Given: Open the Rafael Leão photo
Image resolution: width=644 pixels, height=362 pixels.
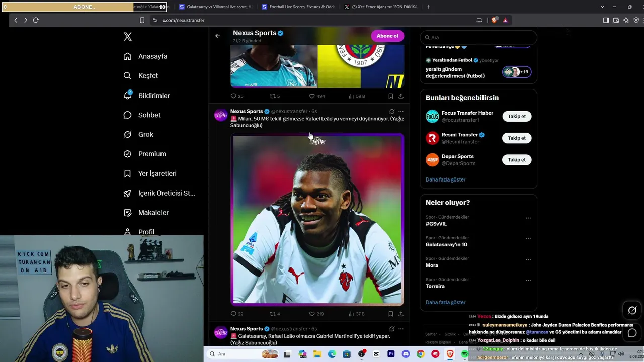Looking at the screenshot, I should tap(317, 219).
